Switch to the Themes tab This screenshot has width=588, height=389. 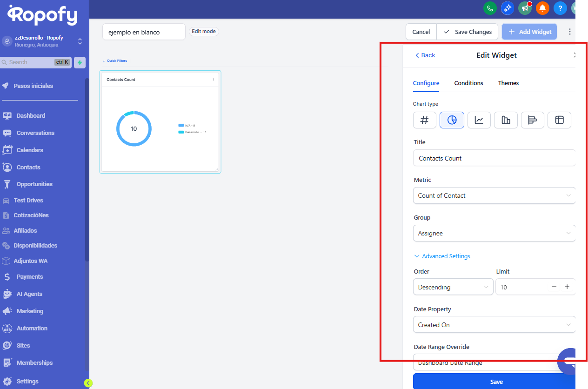coord(508,83)
